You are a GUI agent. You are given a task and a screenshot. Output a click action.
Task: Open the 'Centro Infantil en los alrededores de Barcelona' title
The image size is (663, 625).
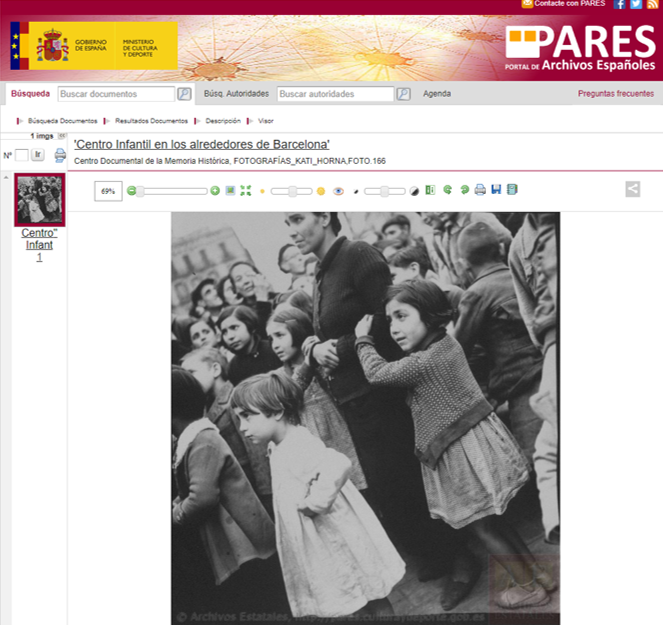[202, 144]
